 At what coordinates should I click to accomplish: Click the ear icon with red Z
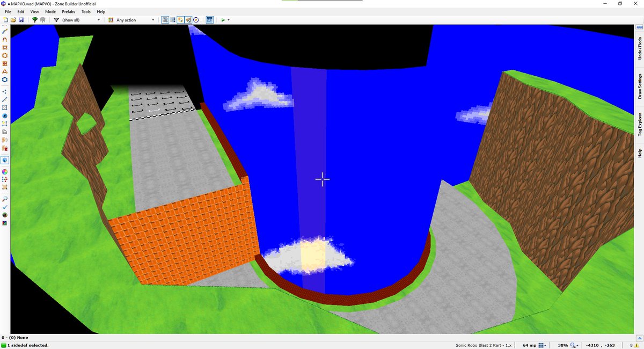(x=5, y=148)
